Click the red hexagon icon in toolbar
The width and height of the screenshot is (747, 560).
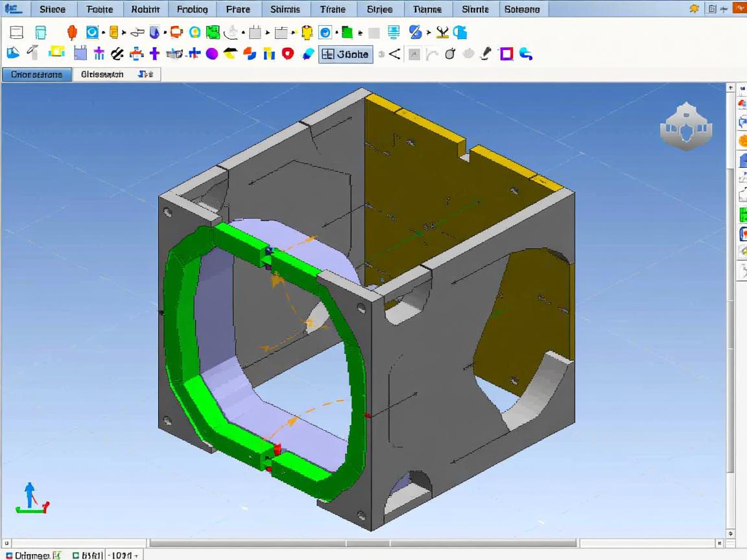(x=288, y=54)
